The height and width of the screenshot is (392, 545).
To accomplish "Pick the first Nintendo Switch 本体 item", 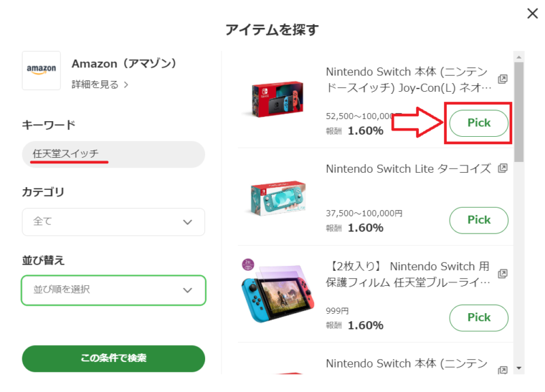I will tap(479, 123).
